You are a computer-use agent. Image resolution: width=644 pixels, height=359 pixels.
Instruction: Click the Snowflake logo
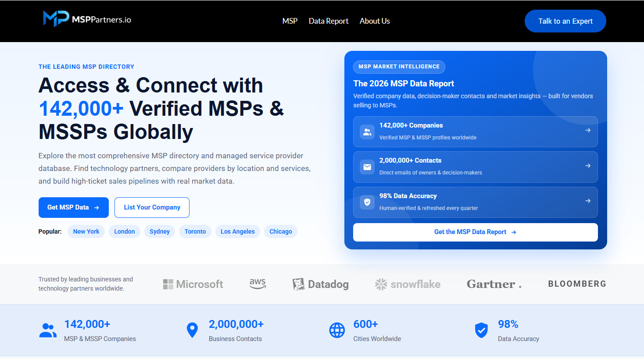[408, 284]
